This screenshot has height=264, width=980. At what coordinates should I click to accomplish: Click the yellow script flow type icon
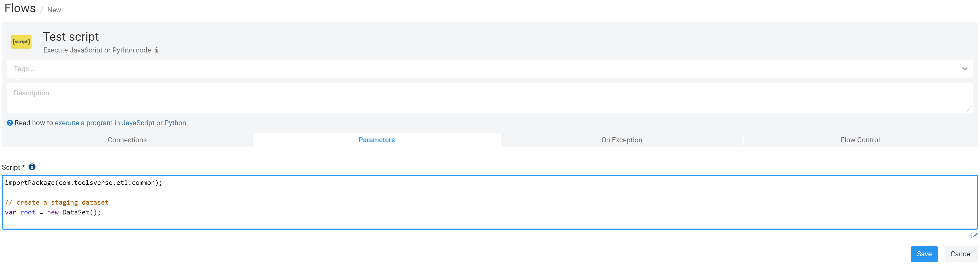tap(21, 42)
